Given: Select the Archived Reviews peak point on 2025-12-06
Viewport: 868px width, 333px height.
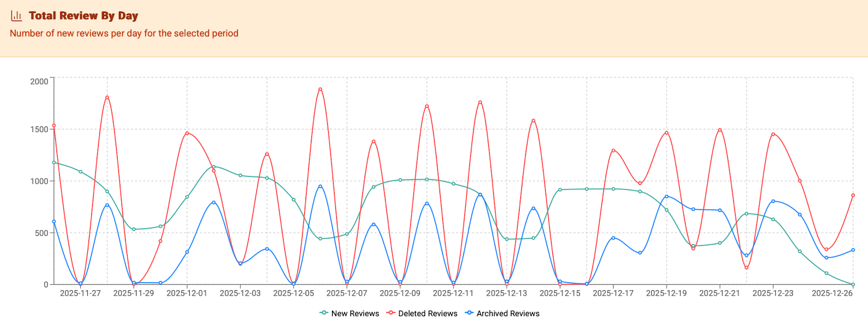Looking at the screenshot, I should pos(320,187).
